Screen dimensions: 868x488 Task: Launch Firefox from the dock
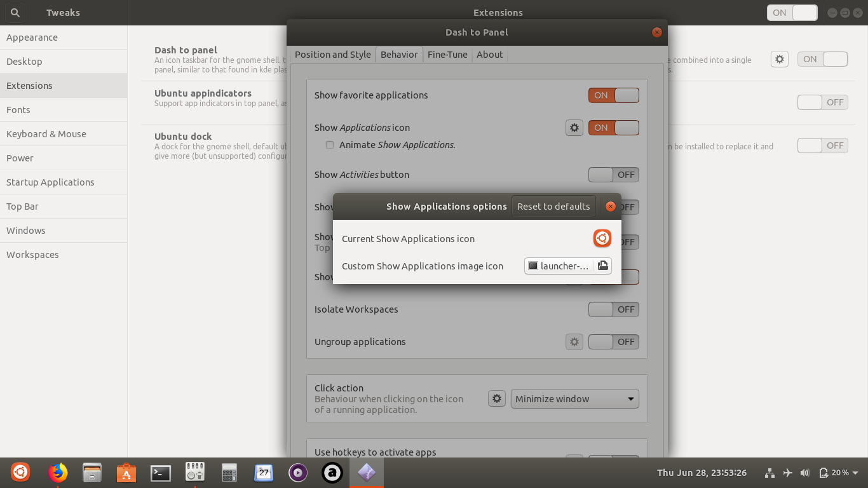pos(58,473)
